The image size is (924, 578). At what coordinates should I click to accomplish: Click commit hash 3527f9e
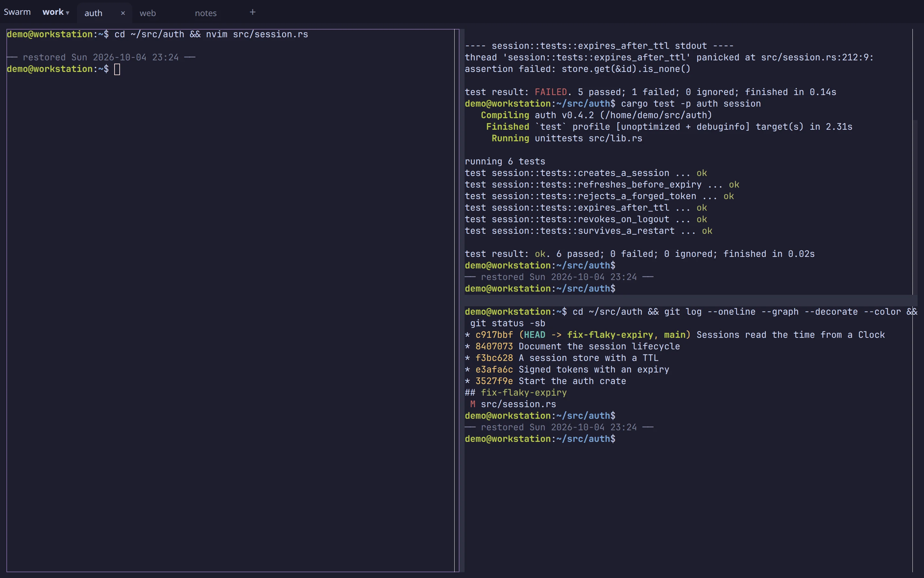494,381
